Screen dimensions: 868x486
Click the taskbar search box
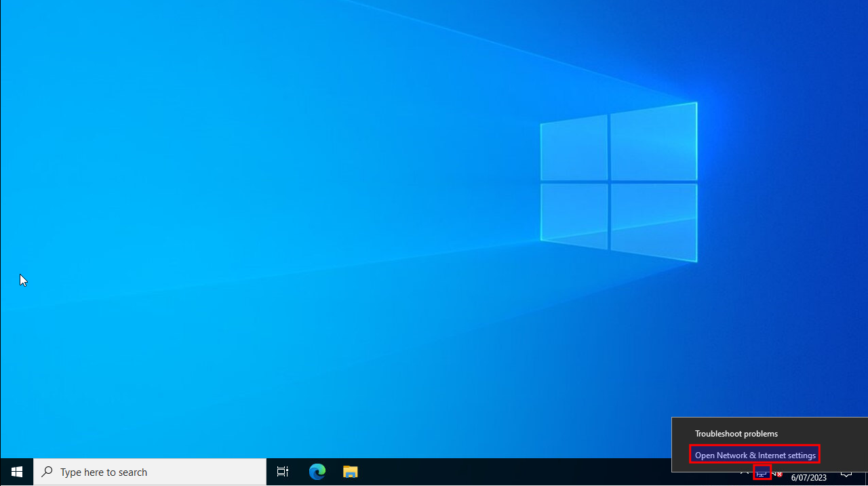(150, 472)
